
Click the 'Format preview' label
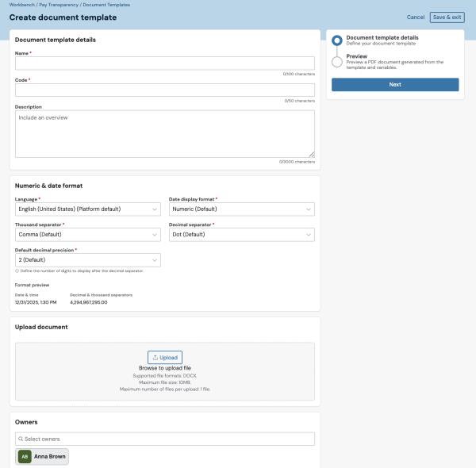(32, 285)
